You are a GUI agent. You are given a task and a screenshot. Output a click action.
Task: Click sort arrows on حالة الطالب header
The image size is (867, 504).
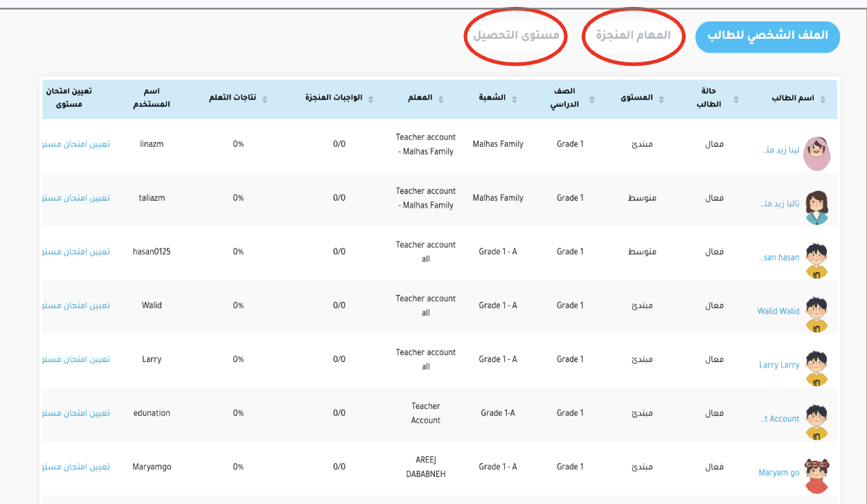735,100
